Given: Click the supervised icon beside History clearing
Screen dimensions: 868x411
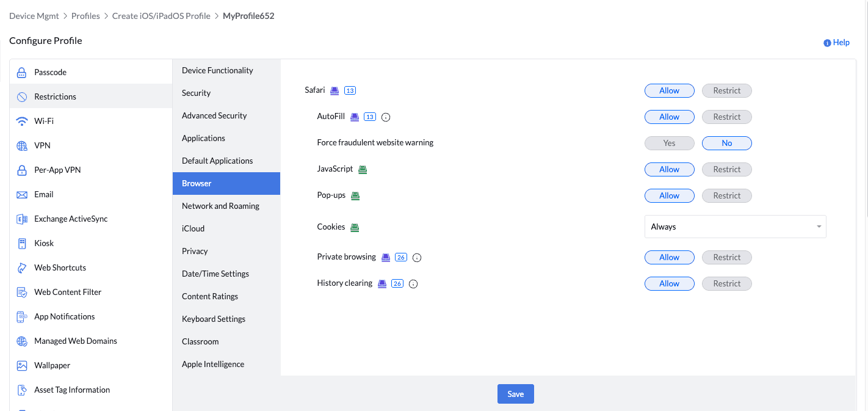Looking at the screenshot, I should (x=382, y=283).
